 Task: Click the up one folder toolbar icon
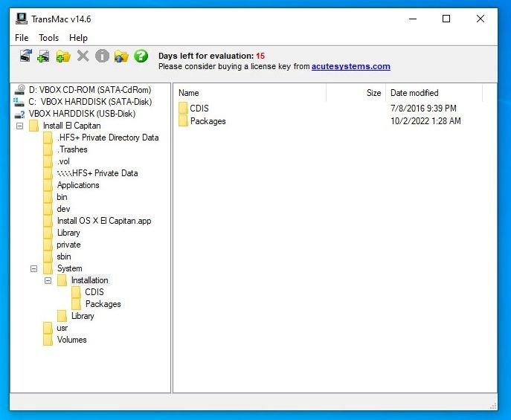click(x=121, y=56)
